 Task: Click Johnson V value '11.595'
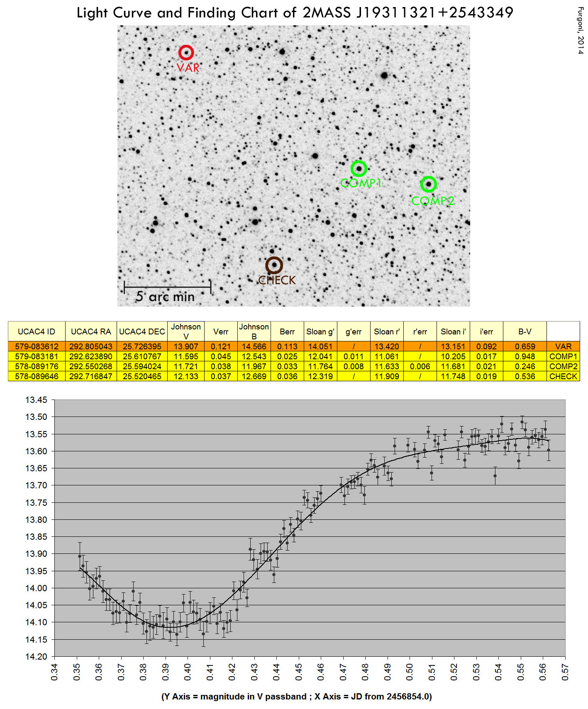coord(186,356)
